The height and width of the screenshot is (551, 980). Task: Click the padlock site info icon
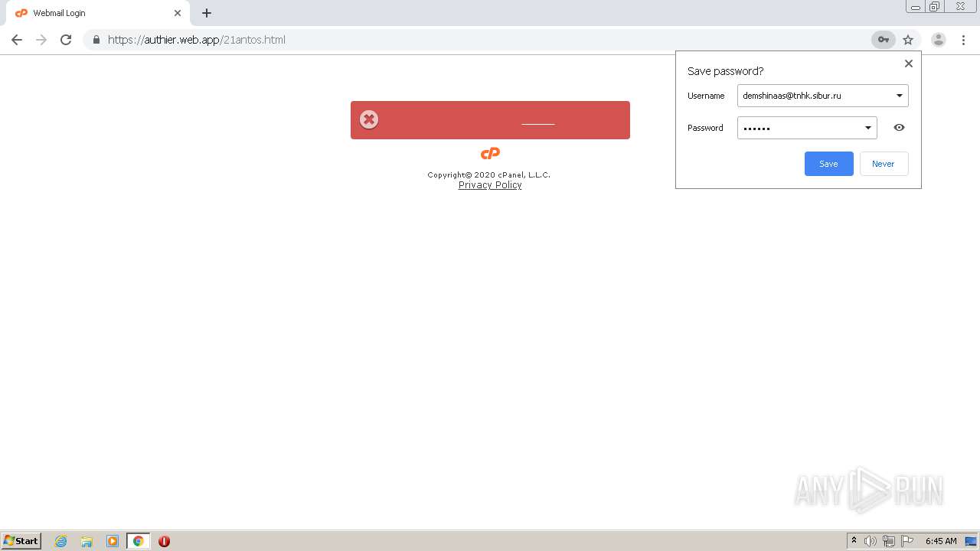(x=96, y=40)
